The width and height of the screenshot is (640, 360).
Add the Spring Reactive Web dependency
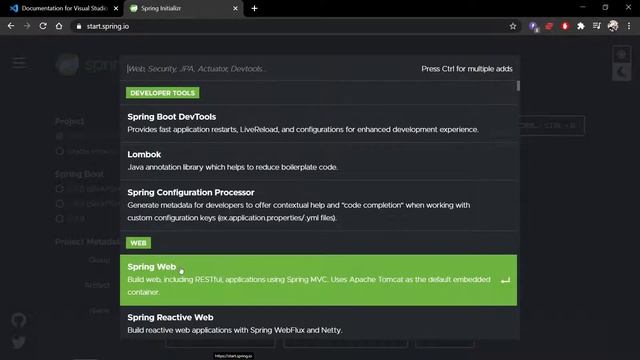click(x=319, y=323)
